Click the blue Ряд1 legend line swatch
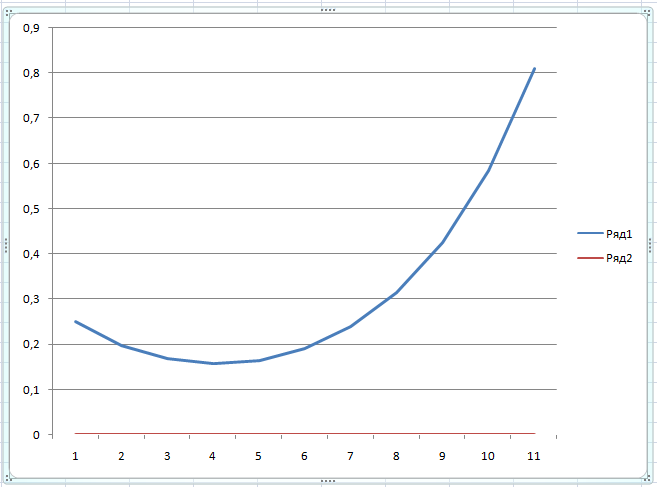Viewport: 657px width, 487px height. click(x=590, y=233)
